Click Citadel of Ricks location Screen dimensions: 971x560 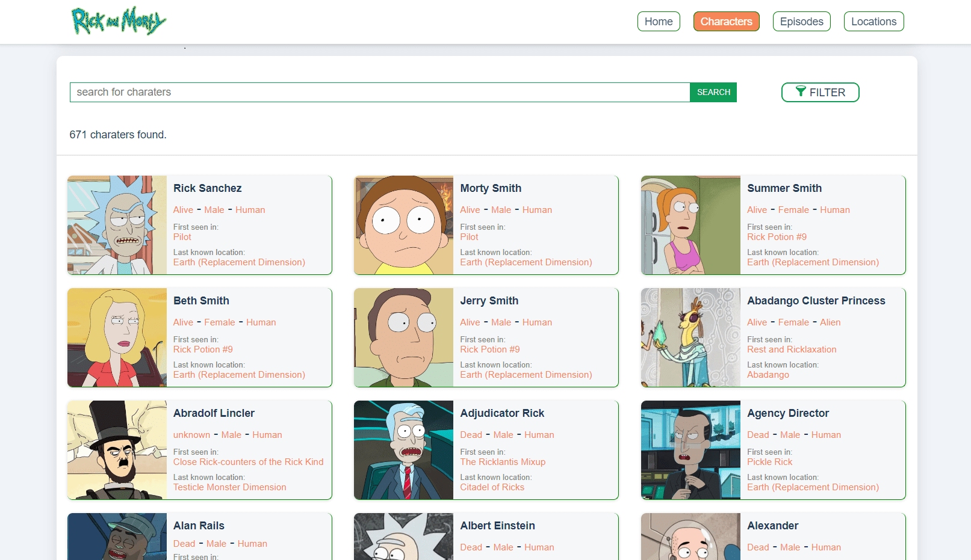[492, 487]
